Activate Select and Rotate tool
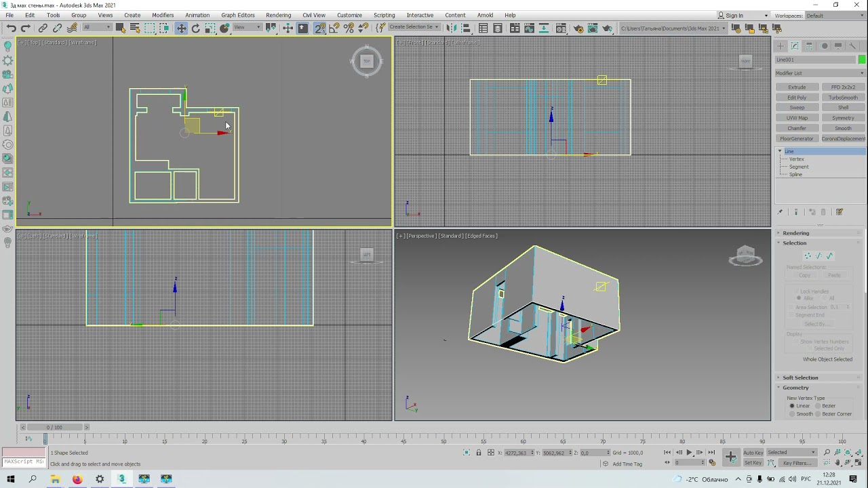This screenshot has height=488, width=868. pos(196,28)
